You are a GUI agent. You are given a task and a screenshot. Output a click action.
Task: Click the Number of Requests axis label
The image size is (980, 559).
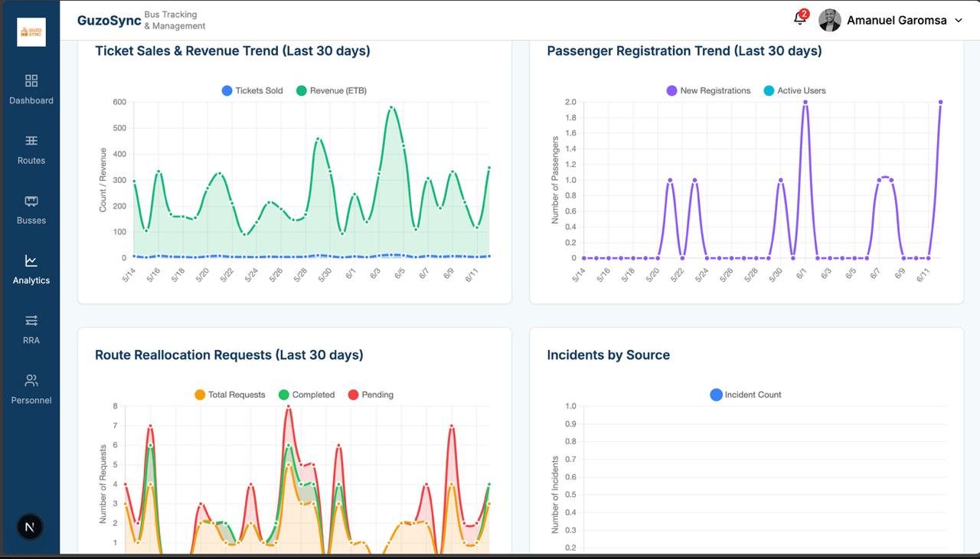[103, 484]
